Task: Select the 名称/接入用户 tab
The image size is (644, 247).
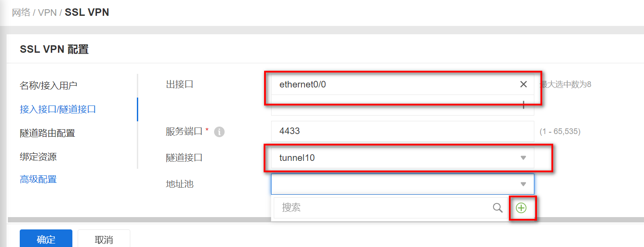Action: [x=48, y=85]
